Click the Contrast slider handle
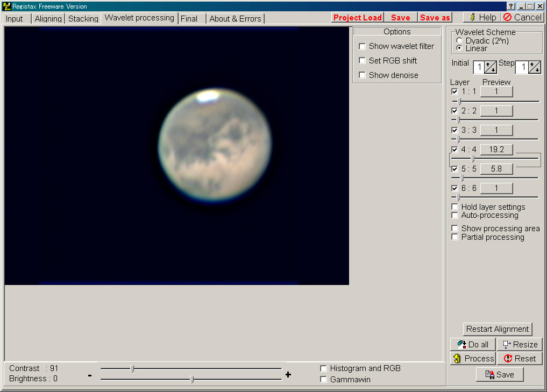The height and width of the screenshot is (392, 547). point(132,369)
